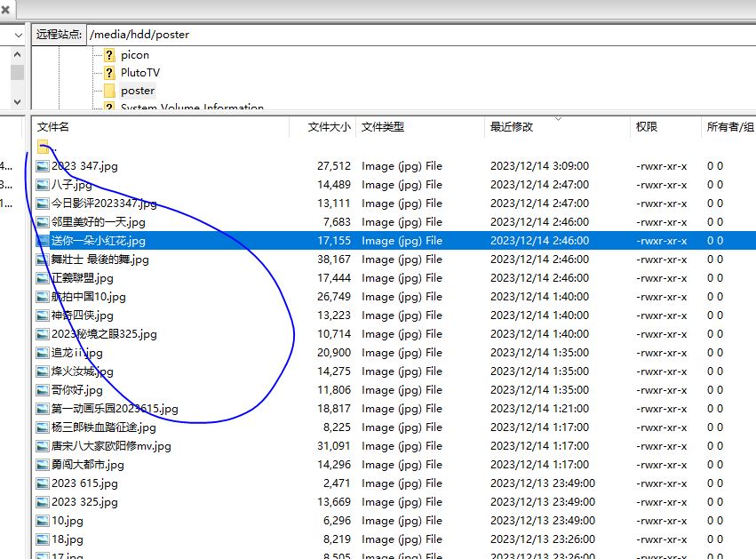756x559 pixels.
Task: Sort by 所有者/组 column header
Action: [729, 127]
